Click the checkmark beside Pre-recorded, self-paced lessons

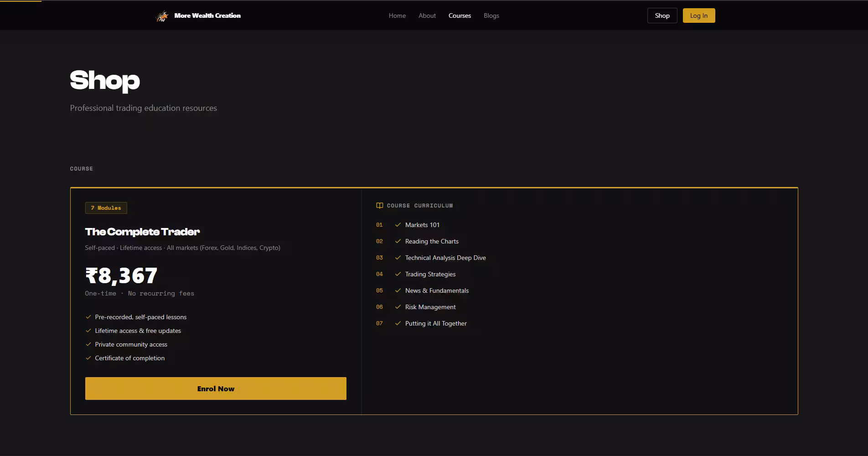click(88, 317)
